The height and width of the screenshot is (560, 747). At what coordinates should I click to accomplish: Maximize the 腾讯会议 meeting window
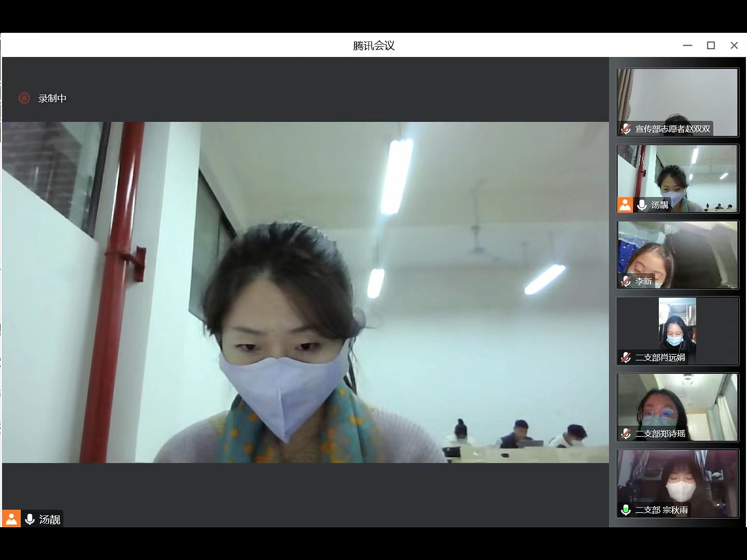[711, 46]
